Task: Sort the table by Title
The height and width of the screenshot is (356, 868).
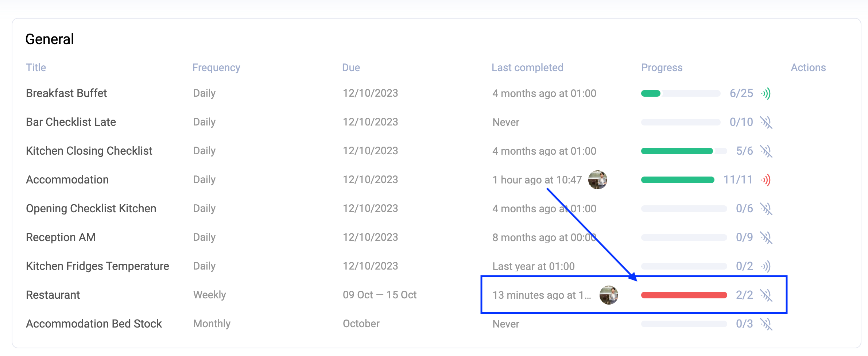Action: click(36, 67)
